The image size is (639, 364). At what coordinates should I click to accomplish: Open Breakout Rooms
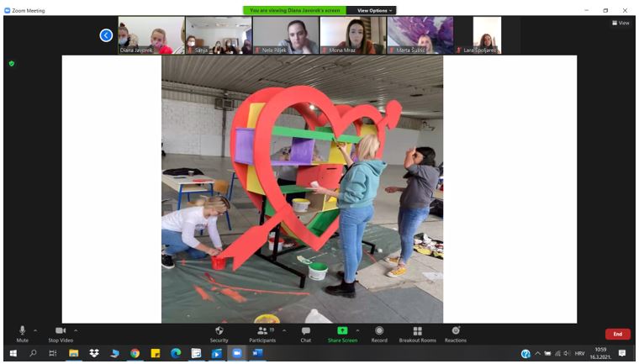417,332
